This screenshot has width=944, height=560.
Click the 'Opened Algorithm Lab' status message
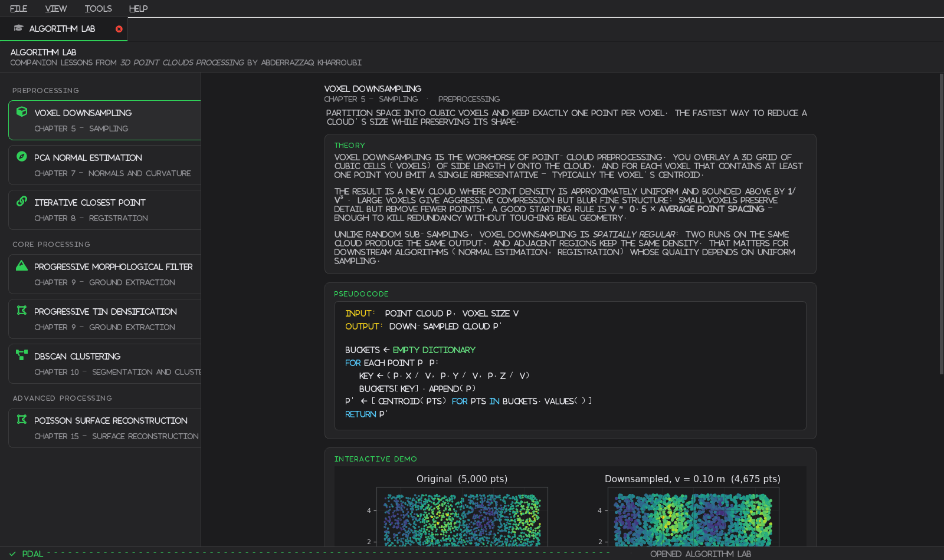700,554
